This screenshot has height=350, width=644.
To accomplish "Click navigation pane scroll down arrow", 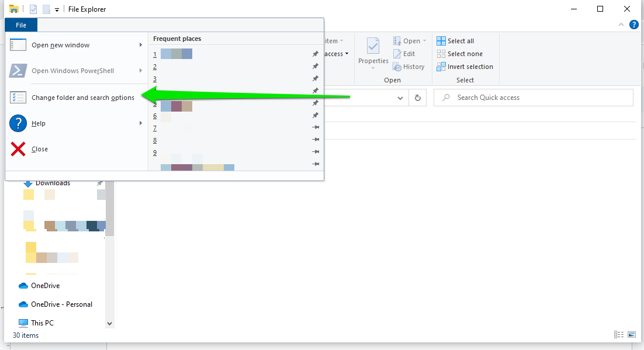I will tap(110, 323).
